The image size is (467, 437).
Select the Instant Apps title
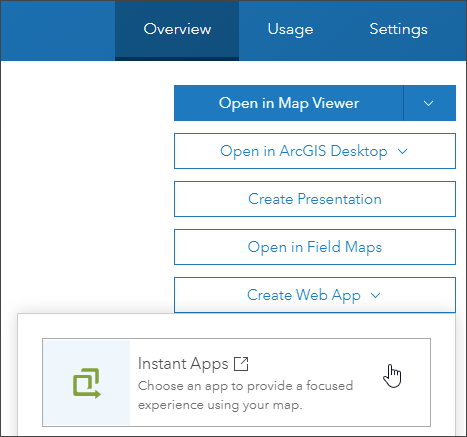pos(183,364)
